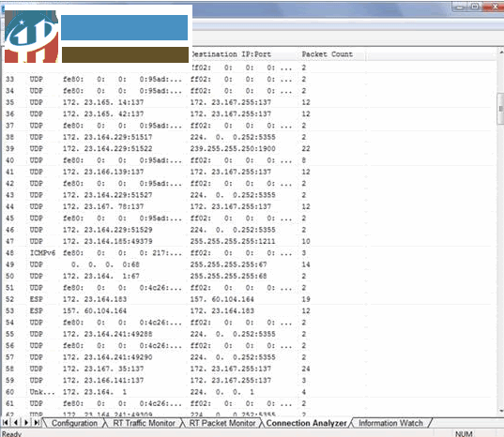The image size is (504, 437).
Task: Open the Information Watch tab
Action: point(390,423)
